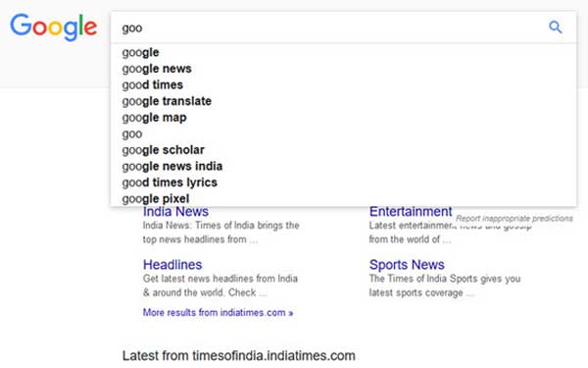
Task: Click 'More results from indiatimes.com'
Action: click(218, 312)
